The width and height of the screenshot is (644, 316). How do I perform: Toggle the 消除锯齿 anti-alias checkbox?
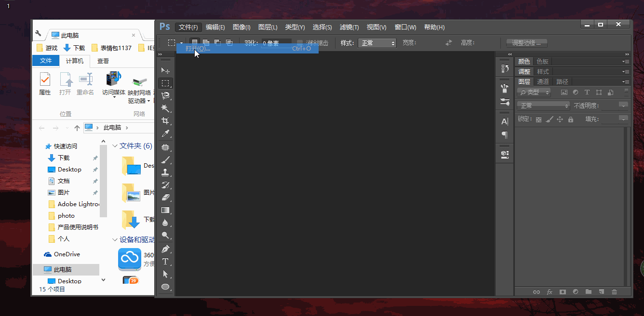coord(300,43)
